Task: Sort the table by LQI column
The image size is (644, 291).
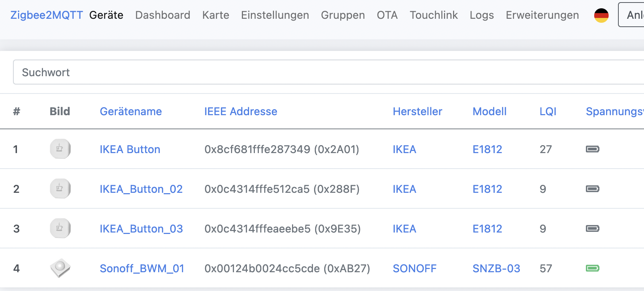Action: coord(548,112)
